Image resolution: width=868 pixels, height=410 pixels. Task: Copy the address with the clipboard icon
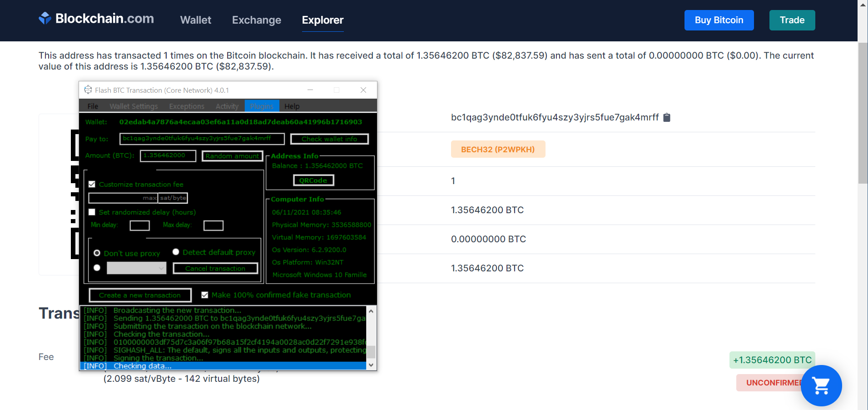pyautogui.click(x=667, y=118)
